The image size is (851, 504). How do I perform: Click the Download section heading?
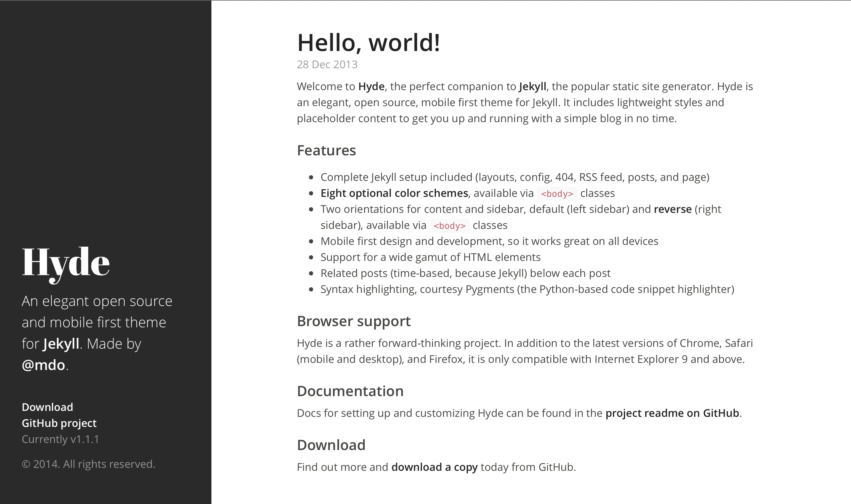(331, 445)
